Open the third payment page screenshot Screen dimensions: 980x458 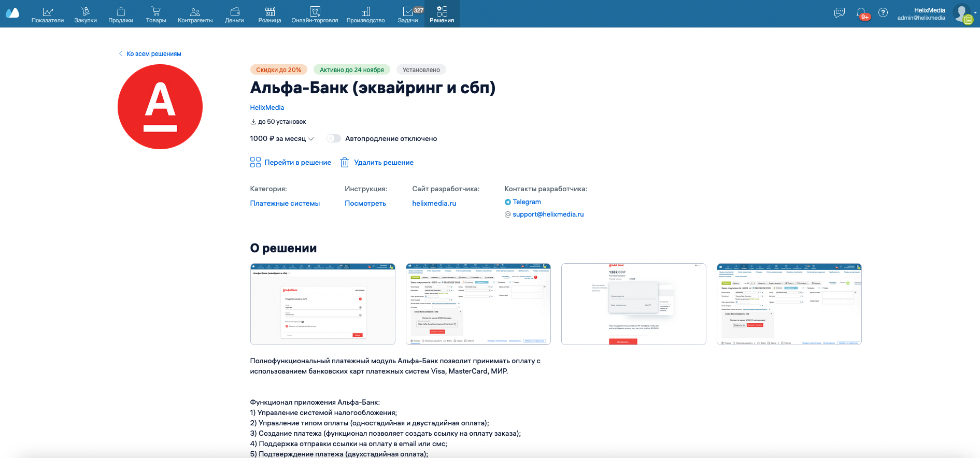(633, 304)
